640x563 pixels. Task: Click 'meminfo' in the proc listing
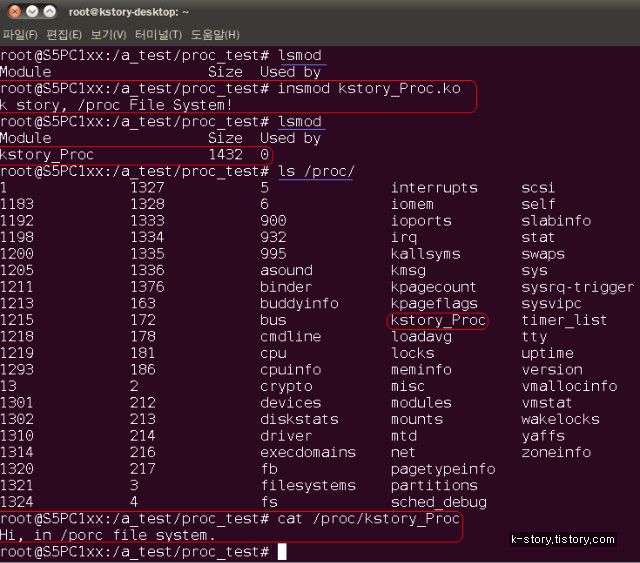(421, 370)
